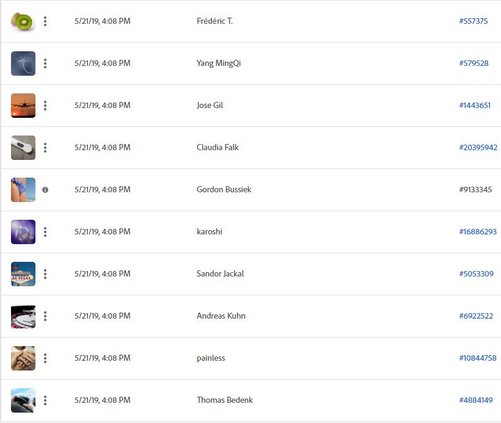Open three-dot menu for Andreas Kuhn row
Viewport: 501px width, 423px height.
(45, 316)
